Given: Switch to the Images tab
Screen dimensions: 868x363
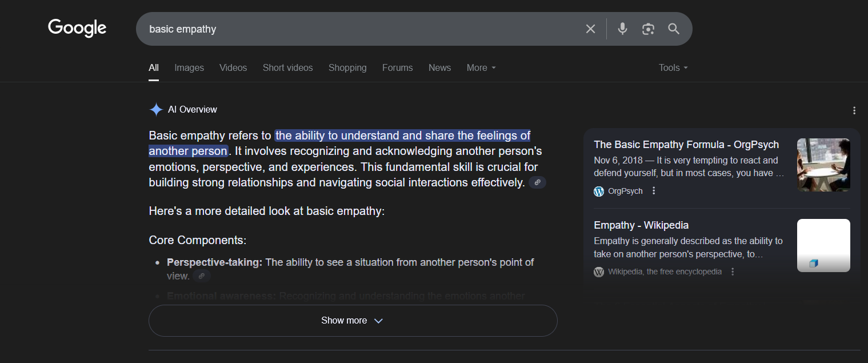Looking at the screenshot, I should 189,67.
